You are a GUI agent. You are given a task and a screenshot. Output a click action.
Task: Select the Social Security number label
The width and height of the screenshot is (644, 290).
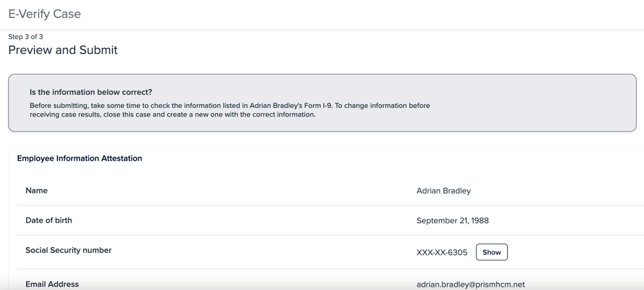pos(68,250)
